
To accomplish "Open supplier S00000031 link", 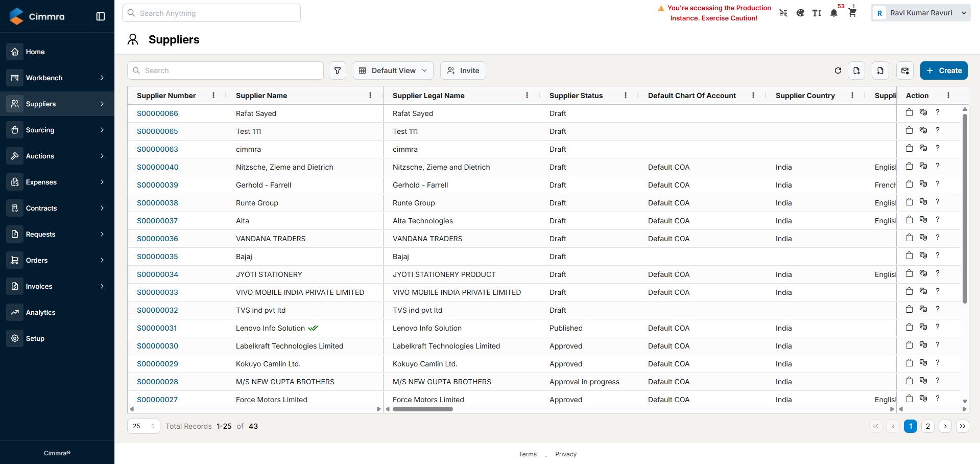I will pyautogui.click(x=157, y=328).
